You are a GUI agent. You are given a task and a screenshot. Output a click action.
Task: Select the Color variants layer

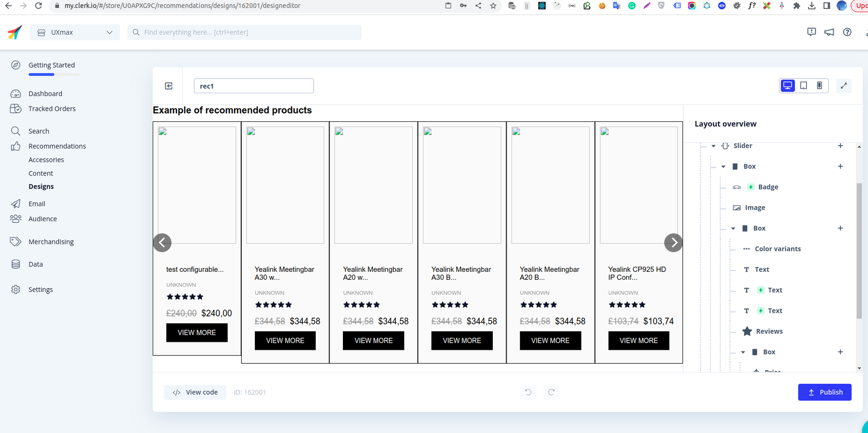click(777, 249)
